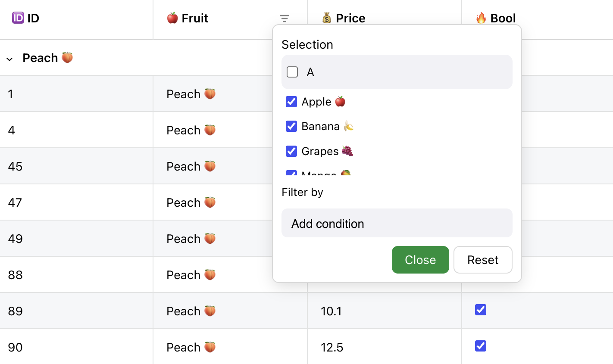This screenshot has height=364, width=613.
Task: Select the row with ID 45
Action: (78, 166)
